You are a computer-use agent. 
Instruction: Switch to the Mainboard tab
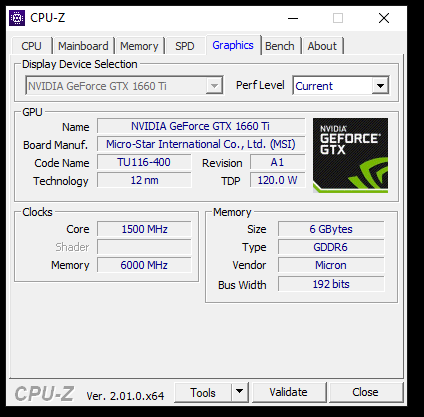83,46
